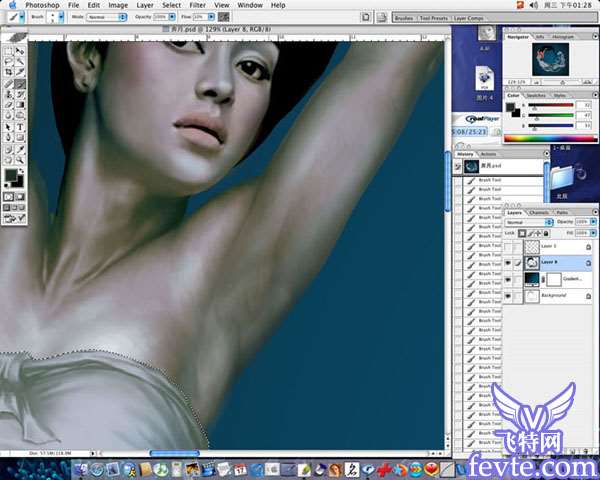Viewport: 600px width, 480px height.
Task: Open the Filter menu
Action: tap(196, 5)
